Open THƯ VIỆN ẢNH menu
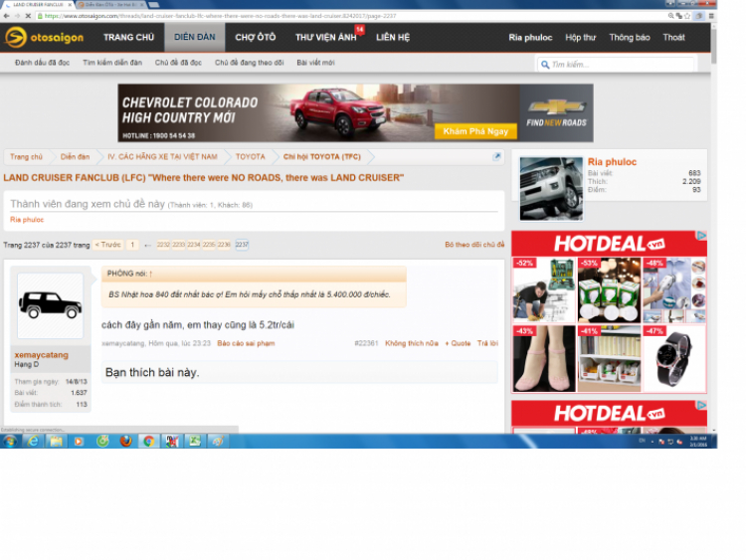746x560 pixels. [x=326, y=37]
